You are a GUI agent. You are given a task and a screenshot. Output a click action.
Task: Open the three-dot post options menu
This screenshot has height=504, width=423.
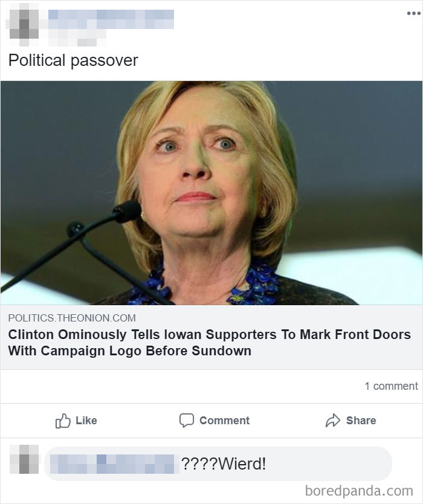click(x=413, y=13)
